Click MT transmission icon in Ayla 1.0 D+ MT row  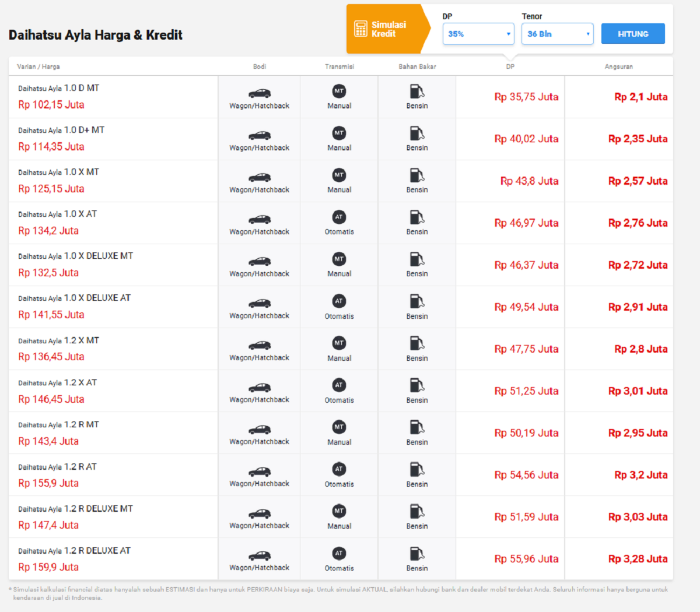coord(339,133)
